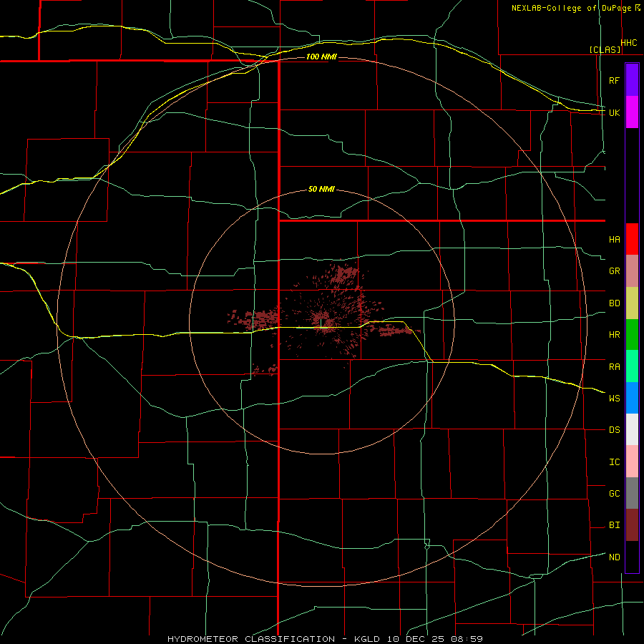Click the 100 NMI range ring label
Image resolution: width=644 pixels, height=644 pixels.
click(321, 57)
